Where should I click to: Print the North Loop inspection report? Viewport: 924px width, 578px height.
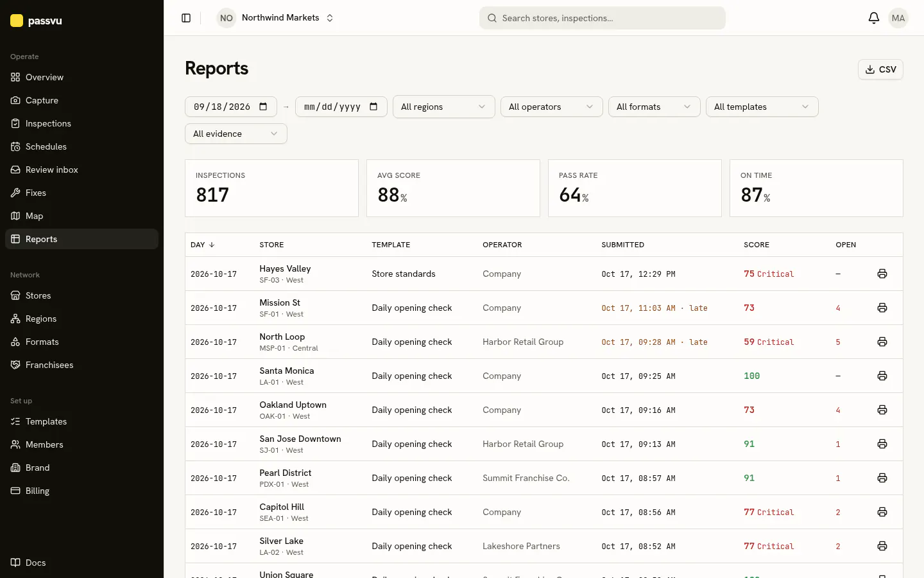tap(882, 342)
